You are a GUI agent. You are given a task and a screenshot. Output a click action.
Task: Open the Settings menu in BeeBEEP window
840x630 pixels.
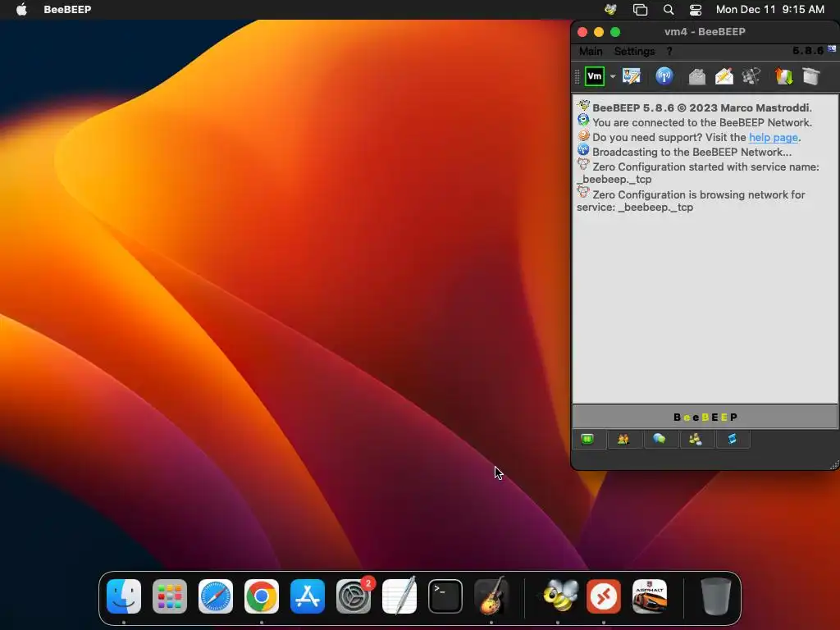click(x=634, y=52)
